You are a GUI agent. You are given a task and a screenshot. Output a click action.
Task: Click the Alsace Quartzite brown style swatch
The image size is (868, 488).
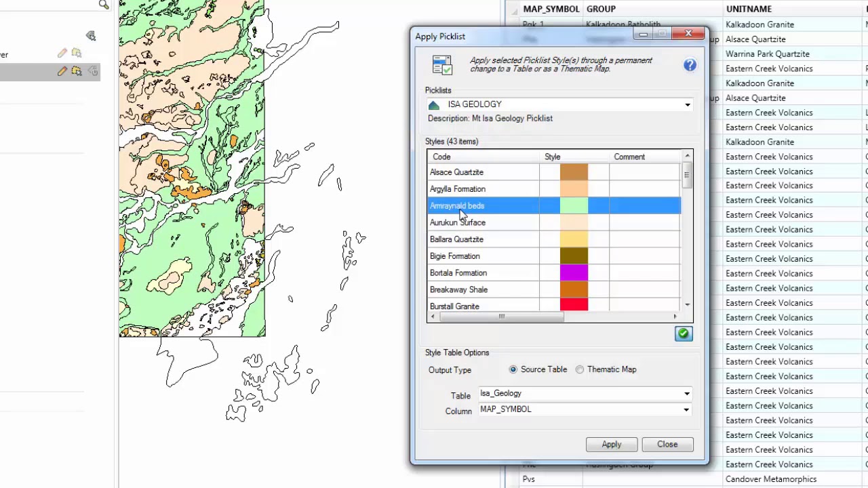point(574,172)
